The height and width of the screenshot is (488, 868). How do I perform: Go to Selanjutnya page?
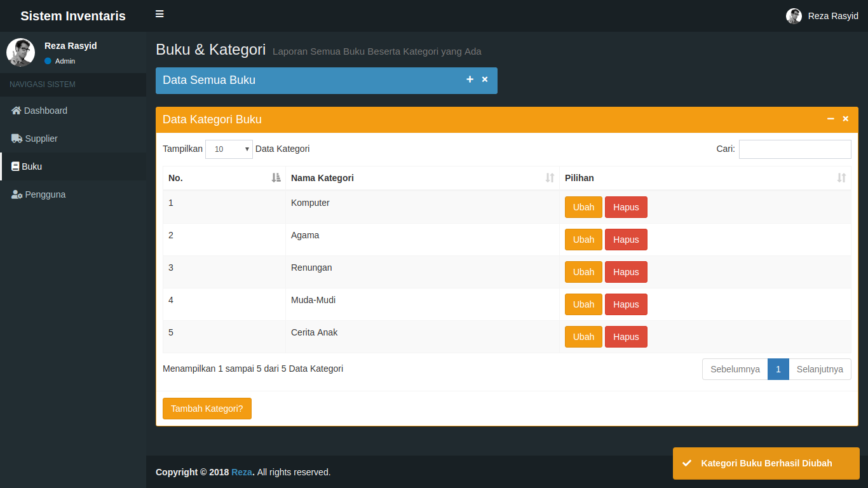click(820, 369)
